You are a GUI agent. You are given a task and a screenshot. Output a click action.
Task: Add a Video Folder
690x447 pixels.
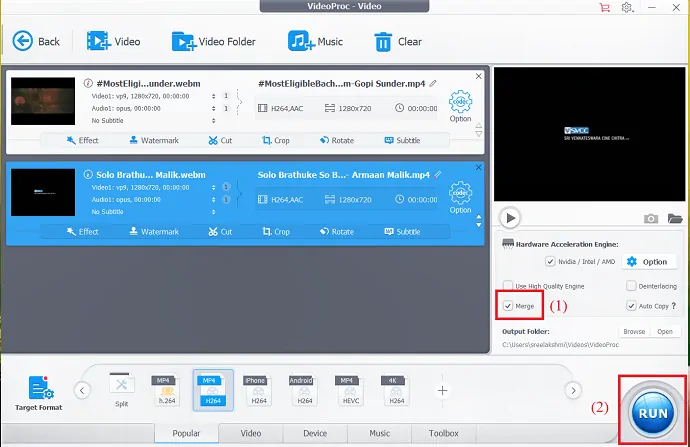point(184,41)
